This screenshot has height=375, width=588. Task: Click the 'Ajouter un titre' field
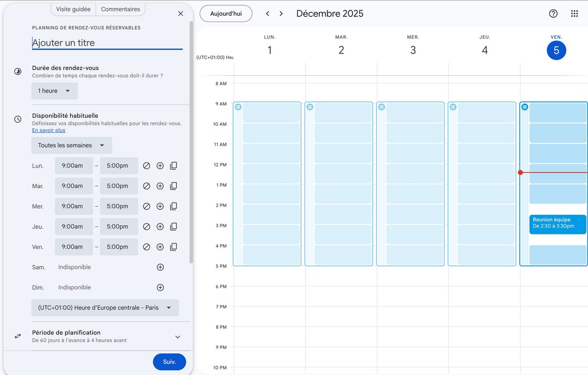click(x=107, y=43)
